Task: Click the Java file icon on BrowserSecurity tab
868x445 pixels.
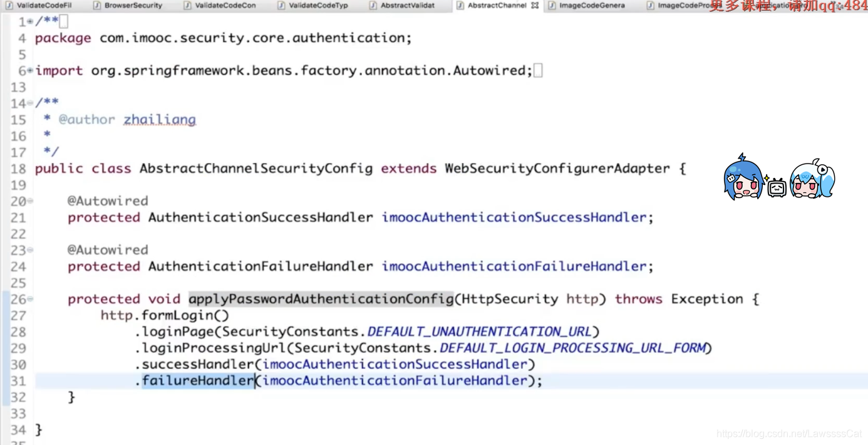Action: 97,5
